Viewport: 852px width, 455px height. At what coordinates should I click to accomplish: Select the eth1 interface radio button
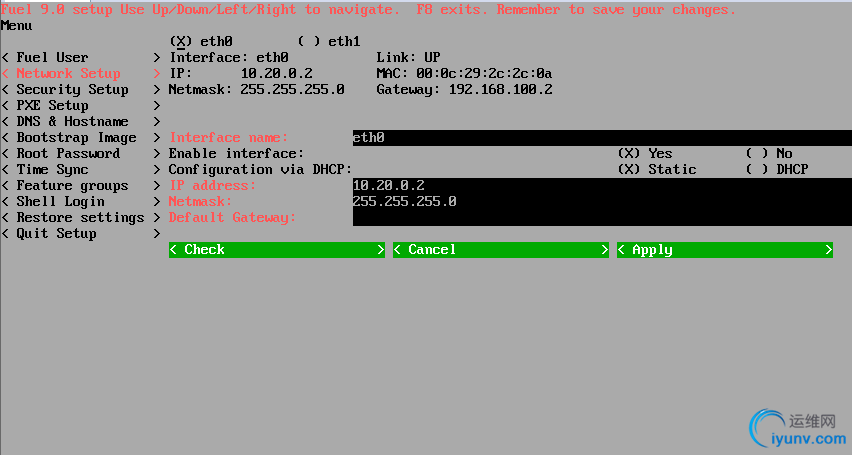click(329, 41)
